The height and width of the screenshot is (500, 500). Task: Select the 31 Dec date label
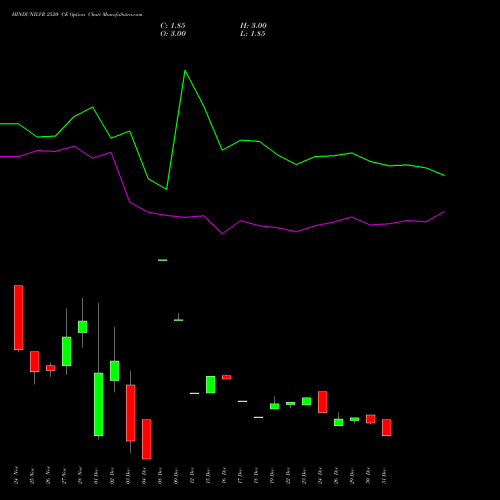(x=384, y=476)
